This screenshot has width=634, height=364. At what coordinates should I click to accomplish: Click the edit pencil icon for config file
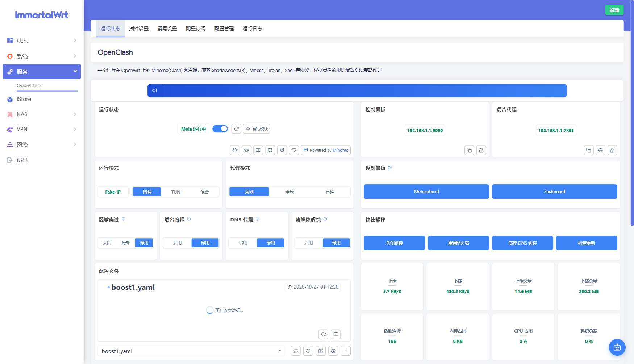[321, 351]
